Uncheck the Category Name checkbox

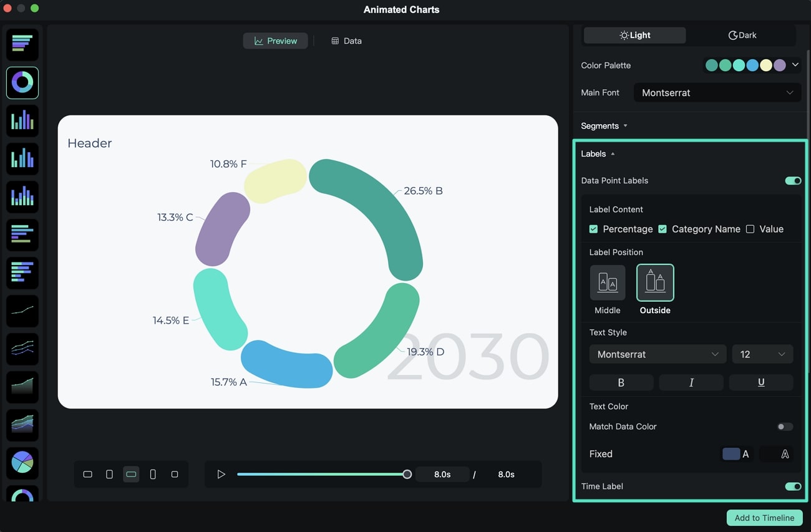[x=663, y=229]
